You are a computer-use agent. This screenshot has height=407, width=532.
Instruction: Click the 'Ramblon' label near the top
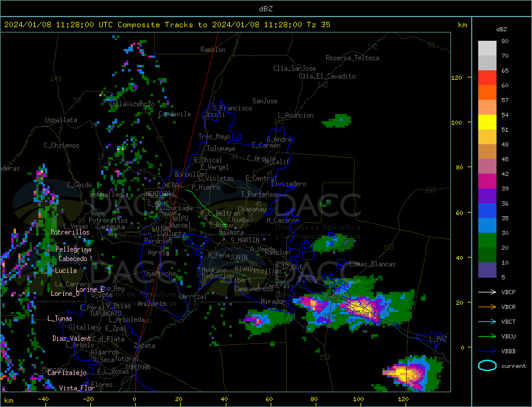pos(213,50)
